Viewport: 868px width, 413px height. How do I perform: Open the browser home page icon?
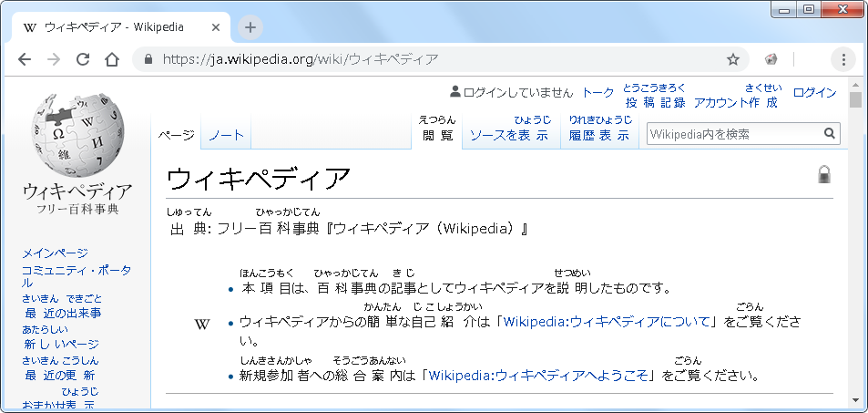pos(112,59)
